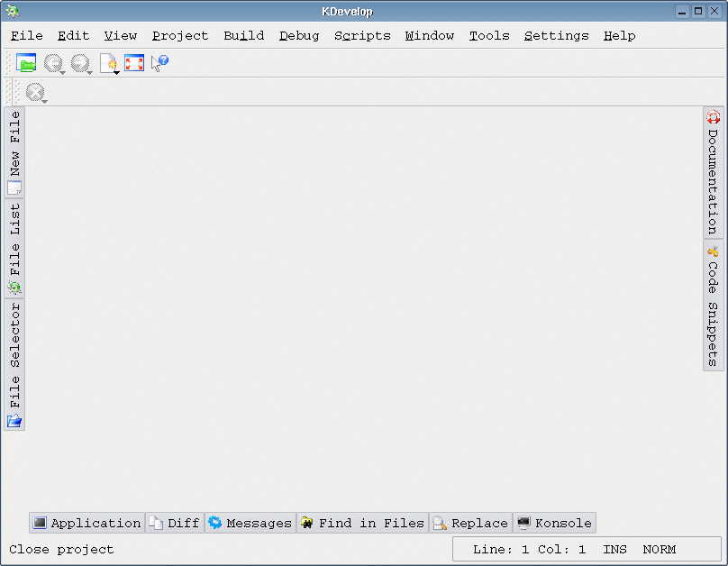This screenshot has width=728, height=566.
Task: Click the New File toolbar icon
Action: pyautogui.click(x=108, y=63)
